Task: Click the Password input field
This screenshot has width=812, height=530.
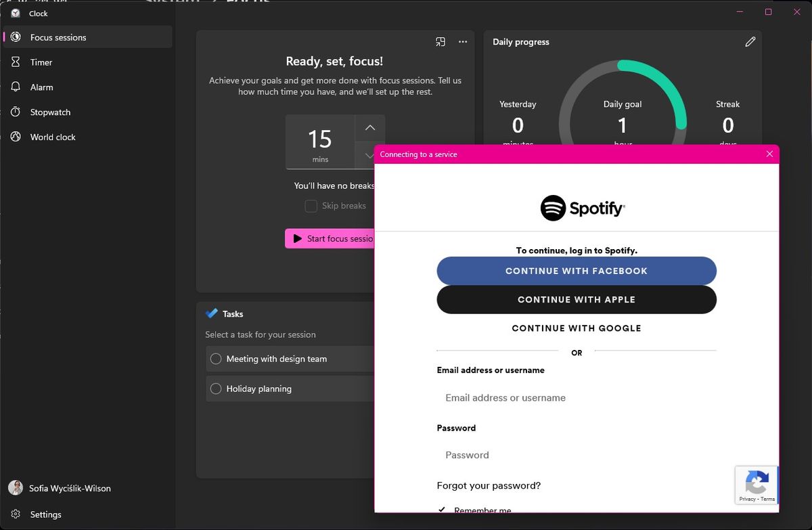Action: pyautogui.click(x=576, y=455)
